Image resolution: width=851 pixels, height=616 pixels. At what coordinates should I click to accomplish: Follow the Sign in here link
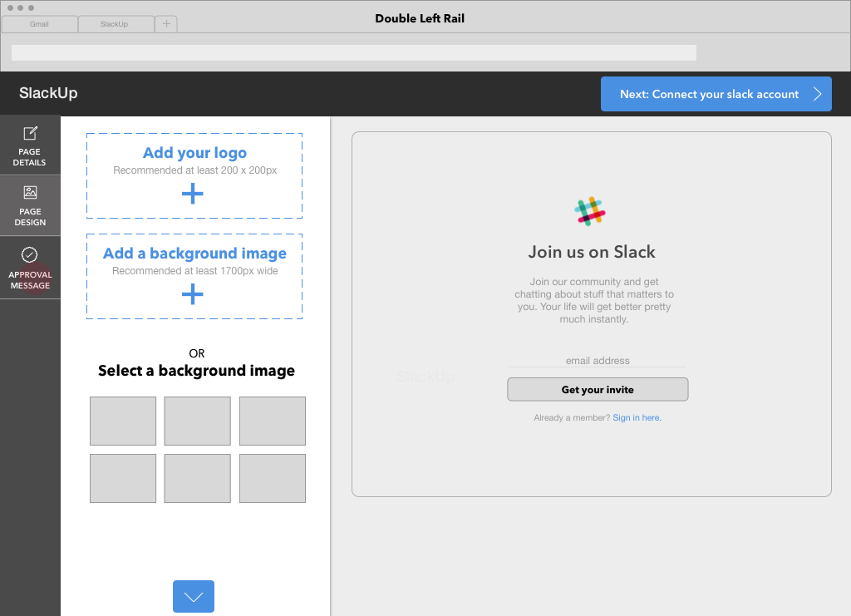tap(637, 417)
